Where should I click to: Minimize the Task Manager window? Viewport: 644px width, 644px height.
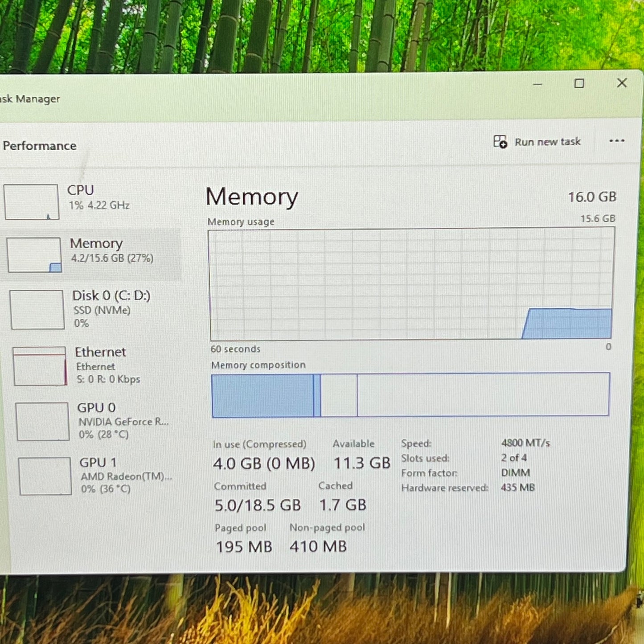tap(537, 84)
